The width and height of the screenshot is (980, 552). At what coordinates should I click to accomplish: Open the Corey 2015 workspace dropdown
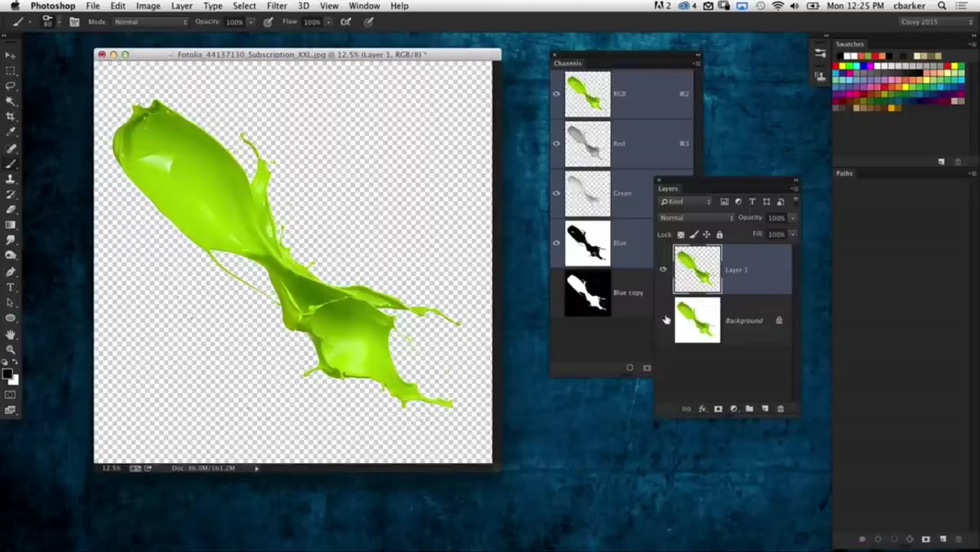tap(937, 22)
